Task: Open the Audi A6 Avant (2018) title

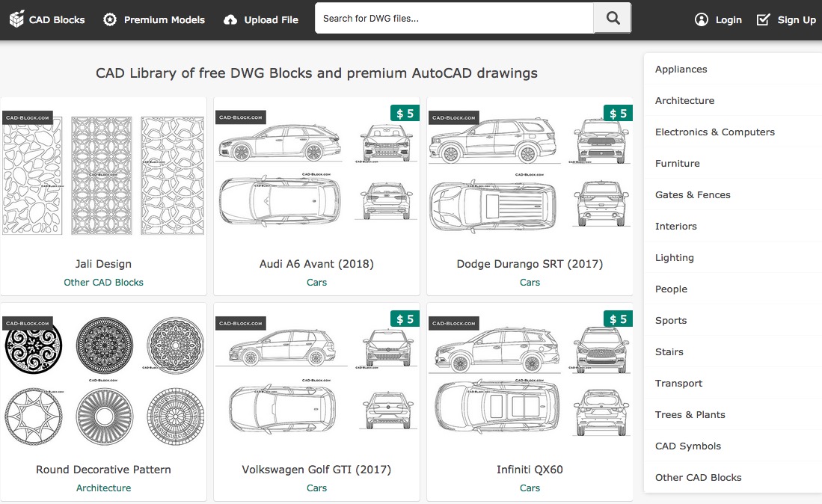Action: pos(316,264)
